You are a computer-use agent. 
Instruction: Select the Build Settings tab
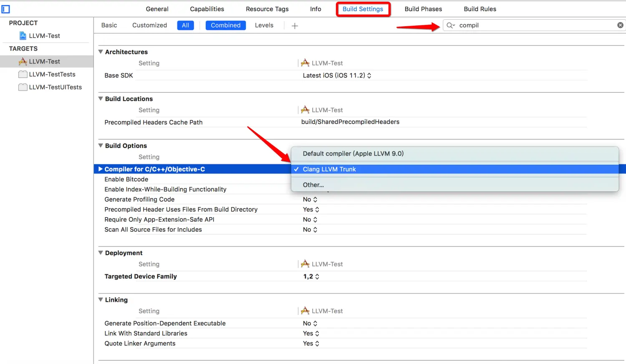[363, 9]
